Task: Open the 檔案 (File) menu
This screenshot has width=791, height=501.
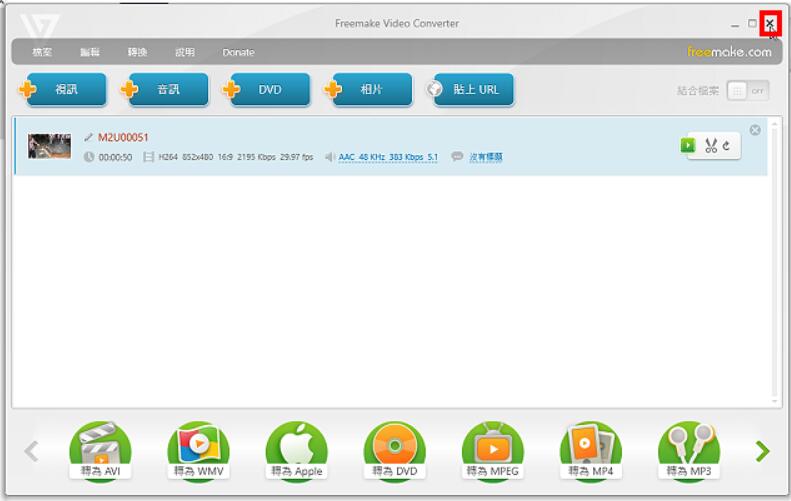Action: pyautogui.click(x=42, y=52)
